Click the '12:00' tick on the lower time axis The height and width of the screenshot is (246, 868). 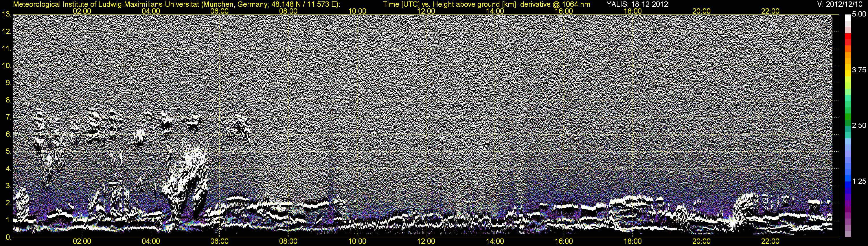click(426, 242)
